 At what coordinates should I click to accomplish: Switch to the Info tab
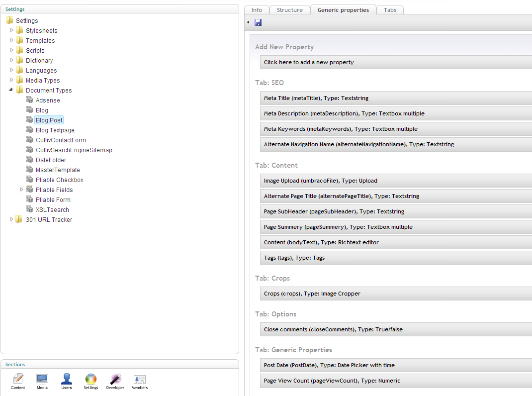[257, 10]
